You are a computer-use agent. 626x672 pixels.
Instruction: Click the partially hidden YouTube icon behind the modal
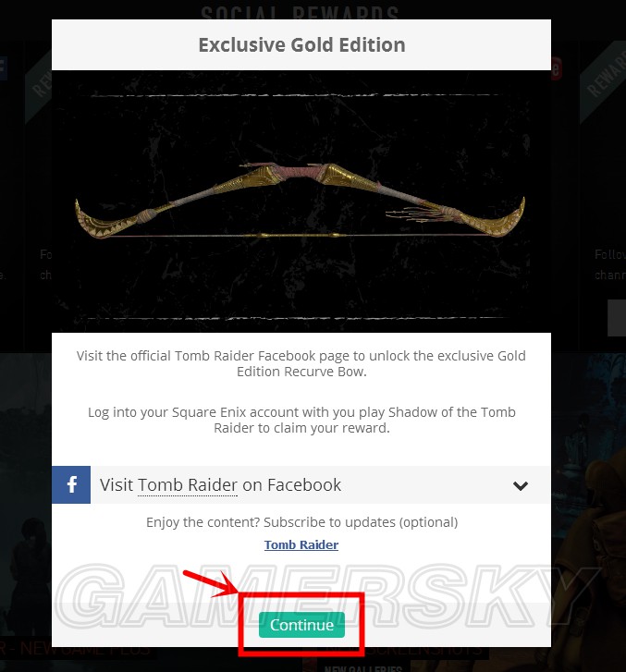pyautogui.click(x=557, y=68)
